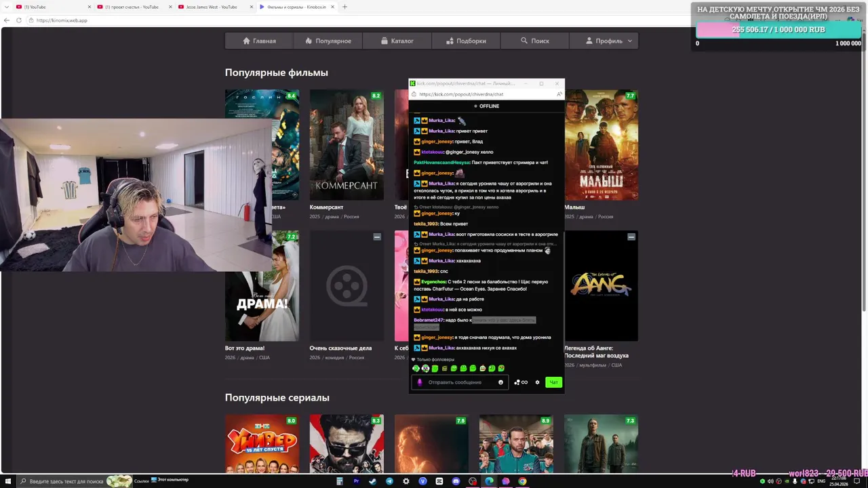Screen dimensions: 868x488
Task: Open Google Chrome from the taskbar
Action: click(522, 481)
